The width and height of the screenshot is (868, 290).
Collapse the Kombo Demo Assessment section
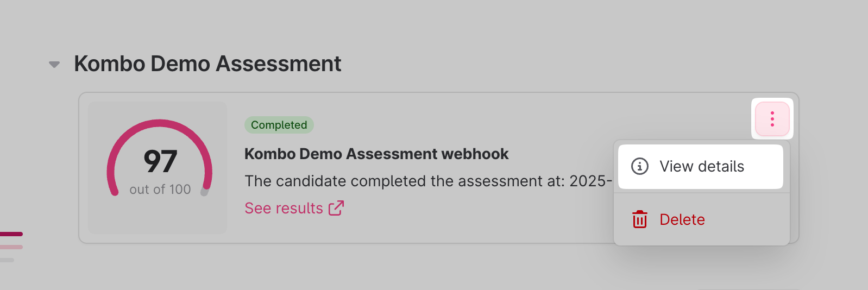click(x=54, y=65)
